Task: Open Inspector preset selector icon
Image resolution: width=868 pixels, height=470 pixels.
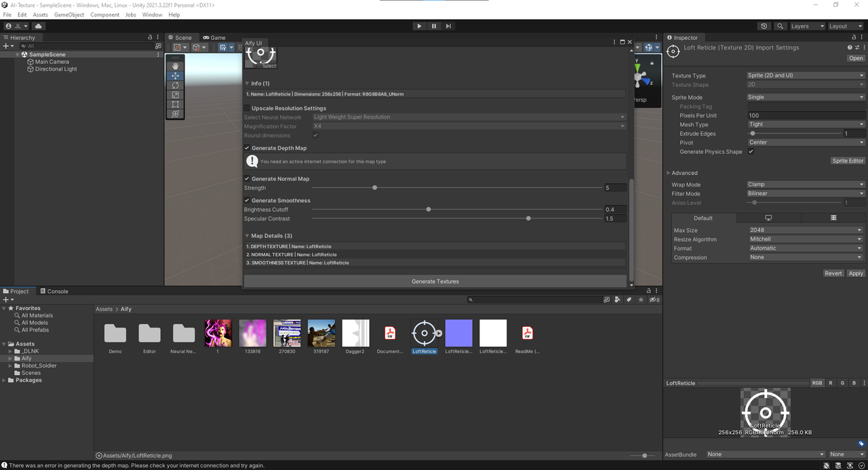Action: point(857,47)
